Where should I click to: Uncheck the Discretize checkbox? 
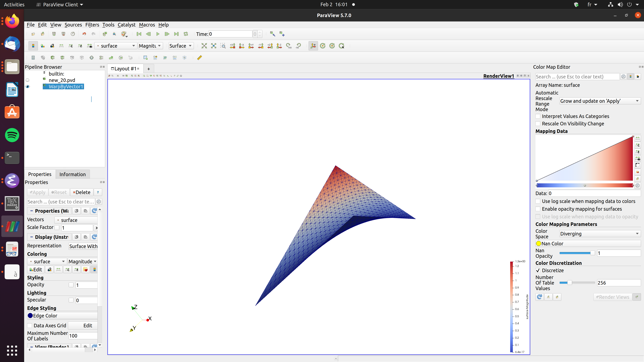point(538,270)
